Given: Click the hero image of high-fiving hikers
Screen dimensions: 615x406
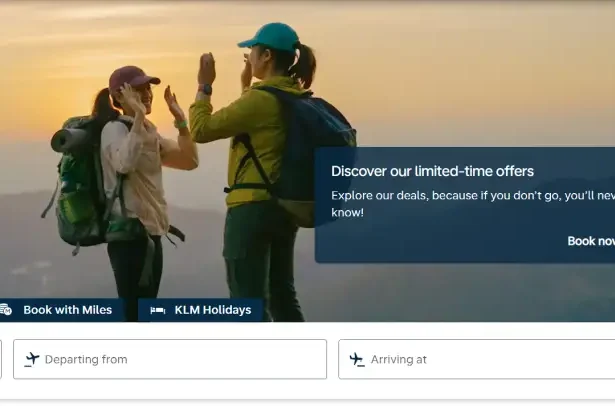Looking at the screenshot, I should 400,80.
